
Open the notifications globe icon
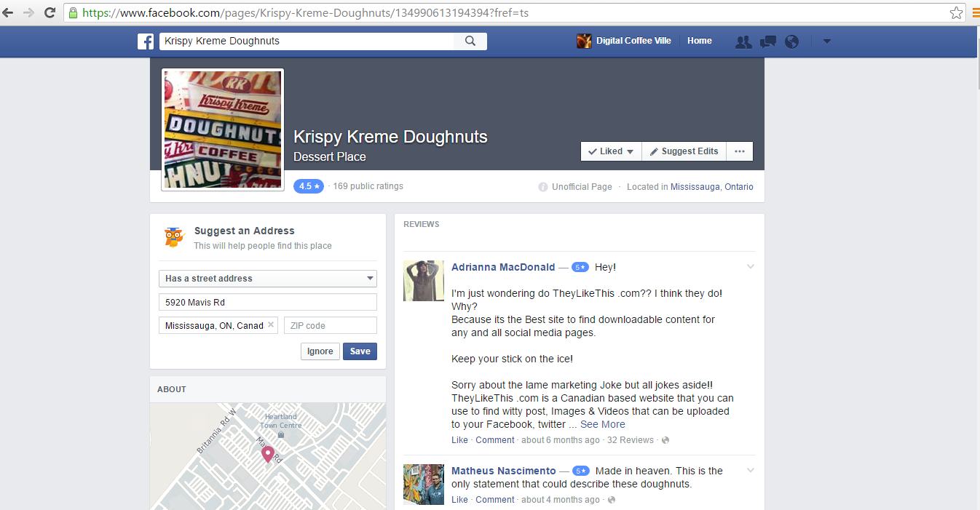pyautogui.click(x=791, y=41)
